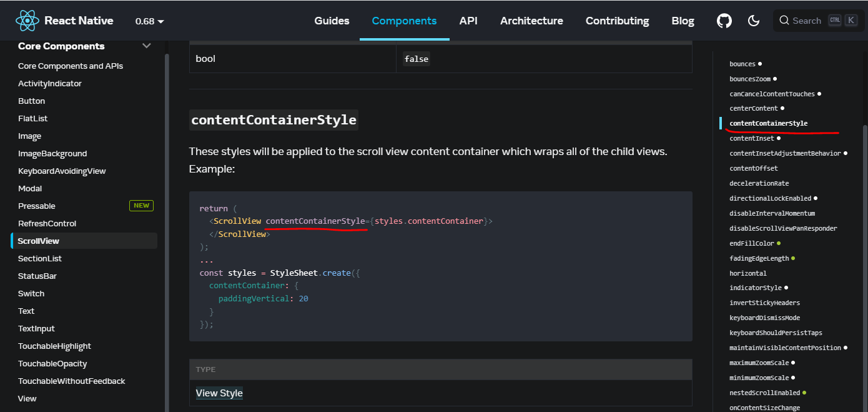Click the React Native atom logo
Viewport: 868px width, 412px height.
27,21
